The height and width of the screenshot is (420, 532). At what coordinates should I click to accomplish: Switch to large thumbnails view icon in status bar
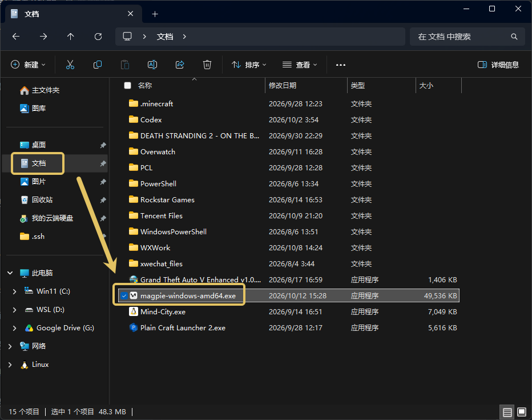(x=522, y=412)
